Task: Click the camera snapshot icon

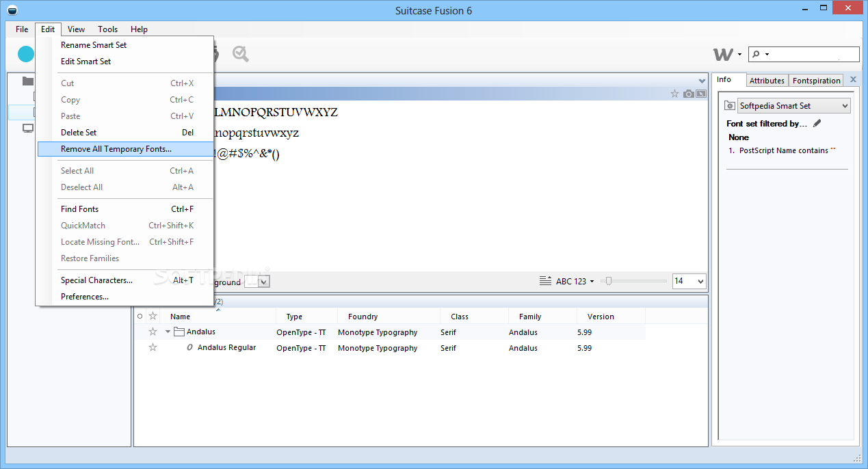Action: click(688, 94)
